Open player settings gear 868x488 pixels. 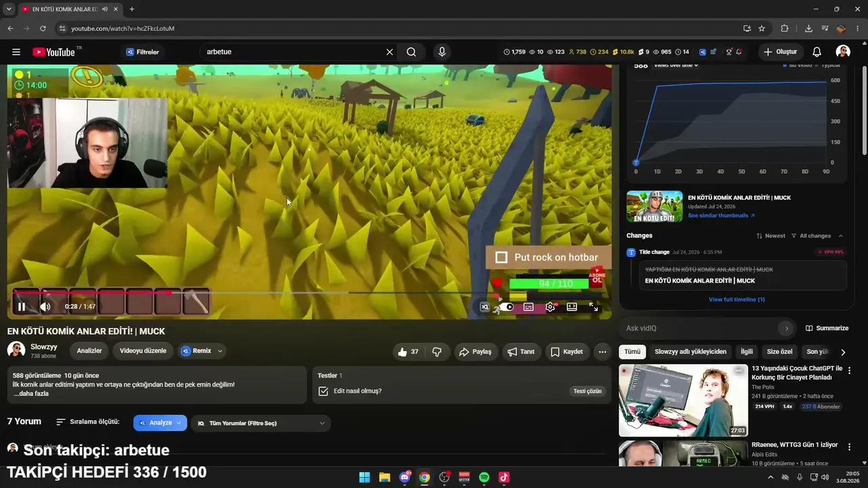550,307
